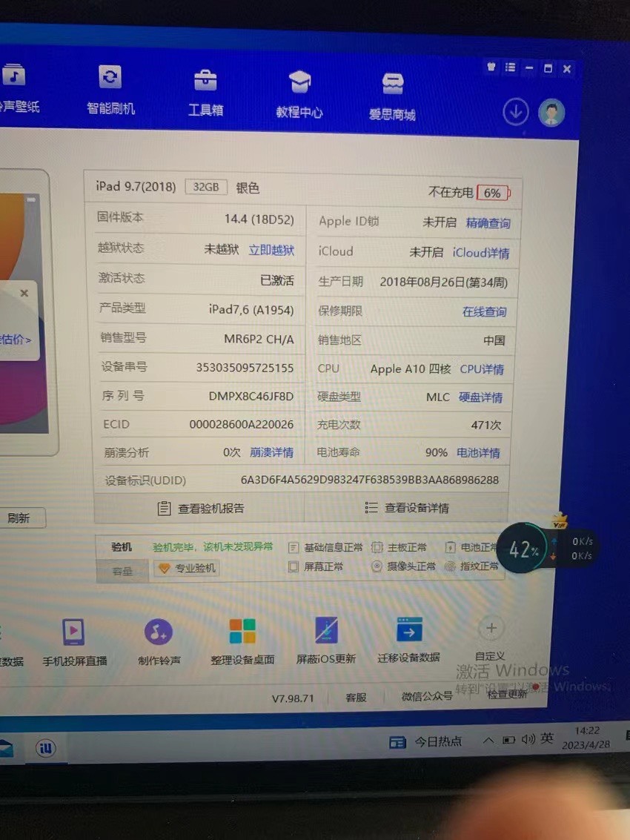
Task: Show hidden tray icons chevron
Action: click(488, 741)
